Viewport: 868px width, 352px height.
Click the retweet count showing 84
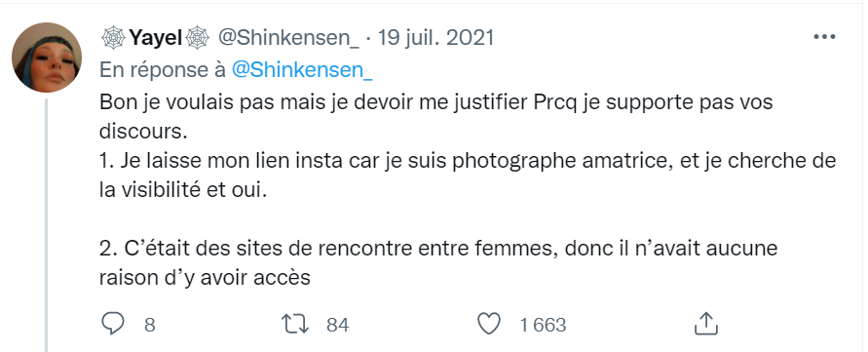point(338,325)
